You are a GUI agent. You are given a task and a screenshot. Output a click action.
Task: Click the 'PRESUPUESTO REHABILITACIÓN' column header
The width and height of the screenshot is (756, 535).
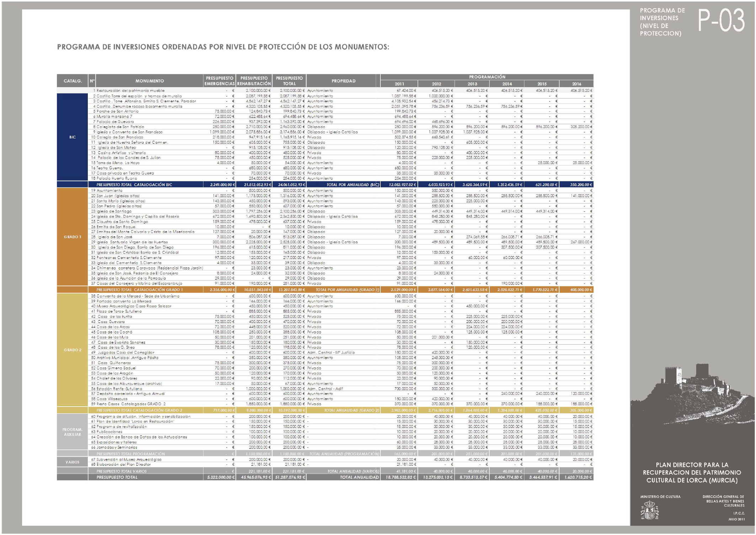(254, 81)
